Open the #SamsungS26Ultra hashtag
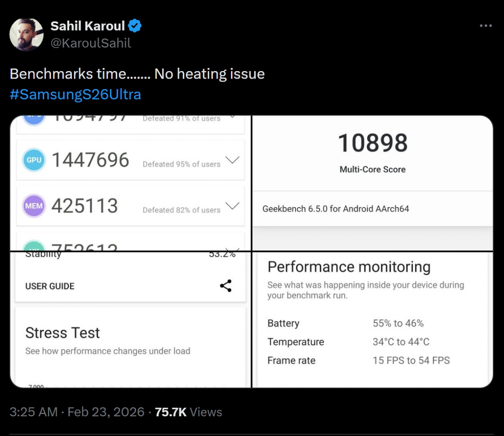Image resolution: width=504 pixels, height=436 pixels. 75,95
